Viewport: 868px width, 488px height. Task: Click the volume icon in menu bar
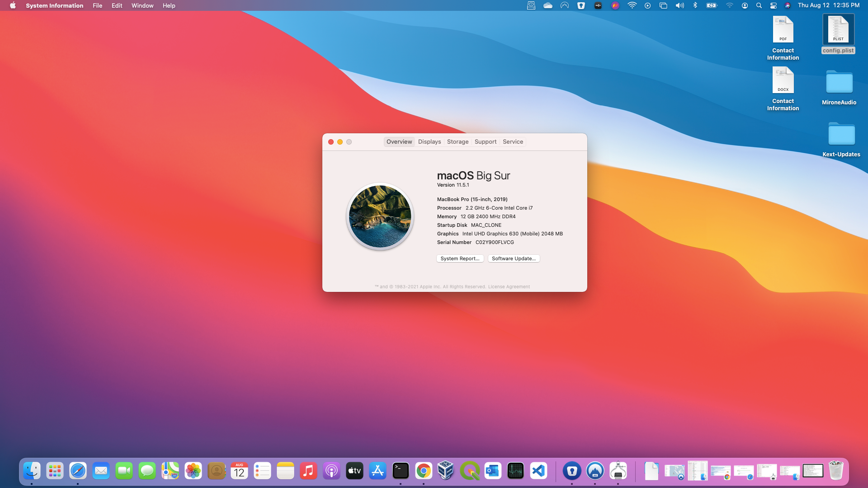click(679, 5)
